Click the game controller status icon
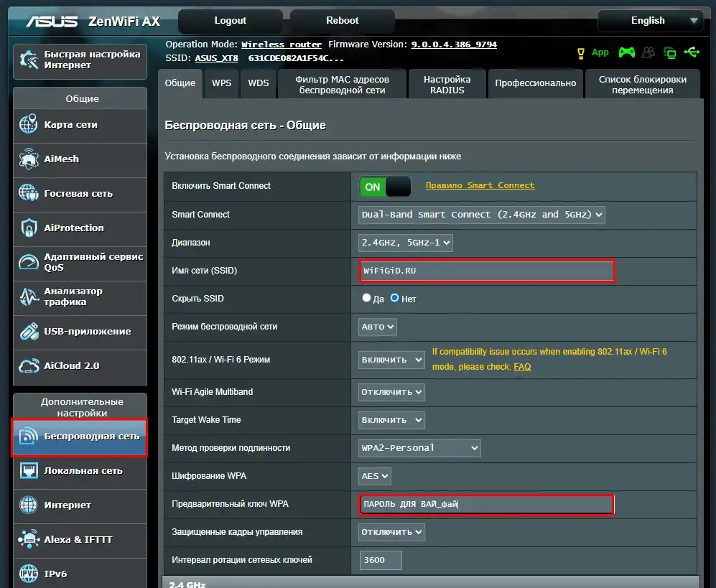The height and width of the screenshot is (588, 716). 627,52
